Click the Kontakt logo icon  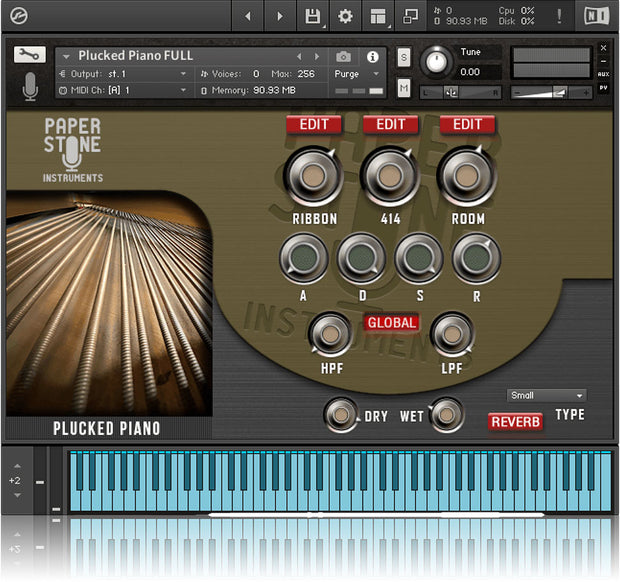pyautogui.click(x=18, y=16)
